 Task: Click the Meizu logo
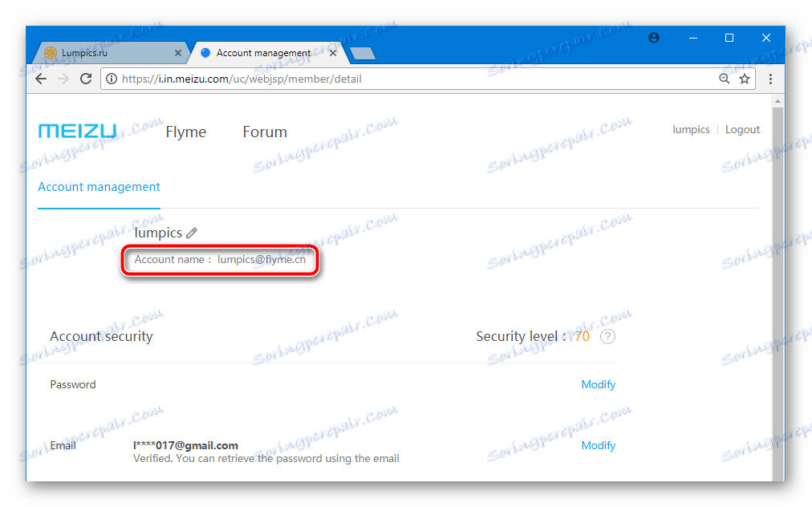point(77,131)
